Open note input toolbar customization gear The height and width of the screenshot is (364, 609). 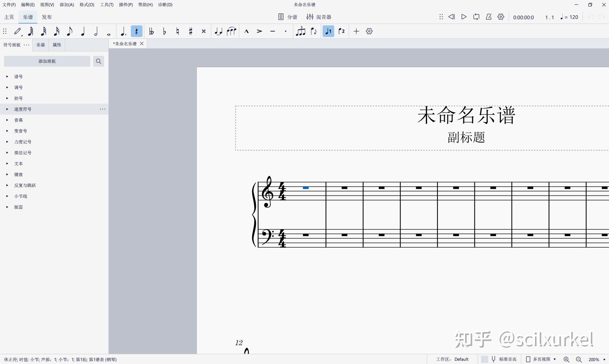tap(369, 32)
